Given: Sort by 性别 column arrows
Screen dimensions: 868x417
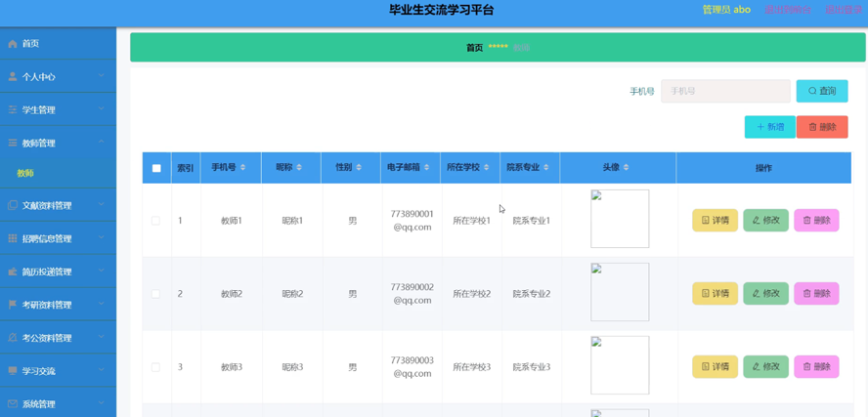Looking at the screenshot, I should coord(359,168).
